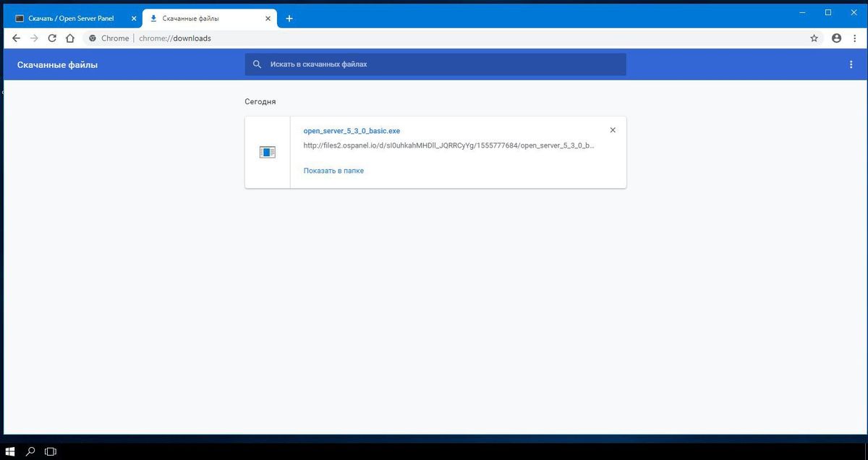Click the files2.ospanel.io source URL
868x460 pixels.
[448, 145]
